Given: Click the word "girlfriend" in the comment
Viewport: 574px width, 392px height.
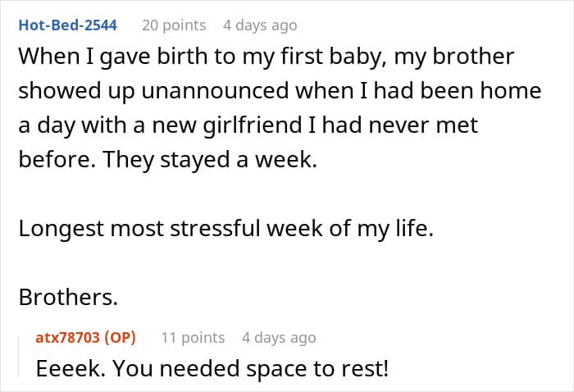Looking at the screenshot, I should coord(253,125).
